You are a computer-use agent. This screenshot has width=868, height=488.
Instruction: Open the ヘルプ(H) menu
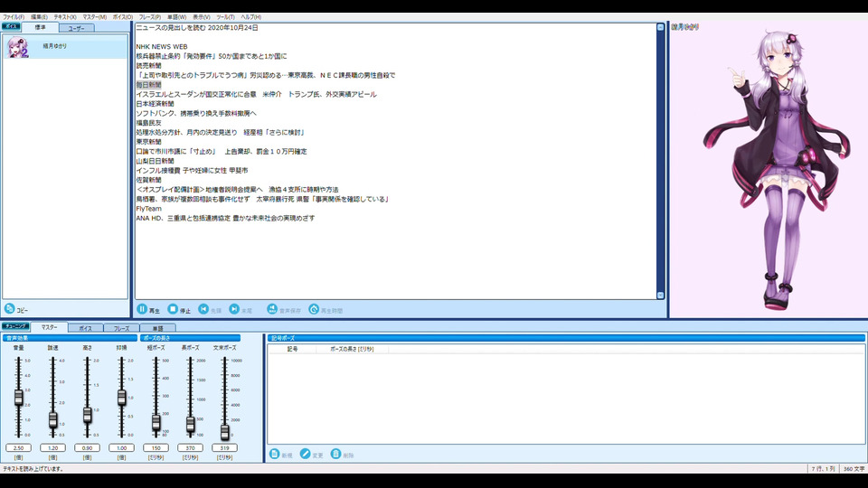[x=250, y=17]
